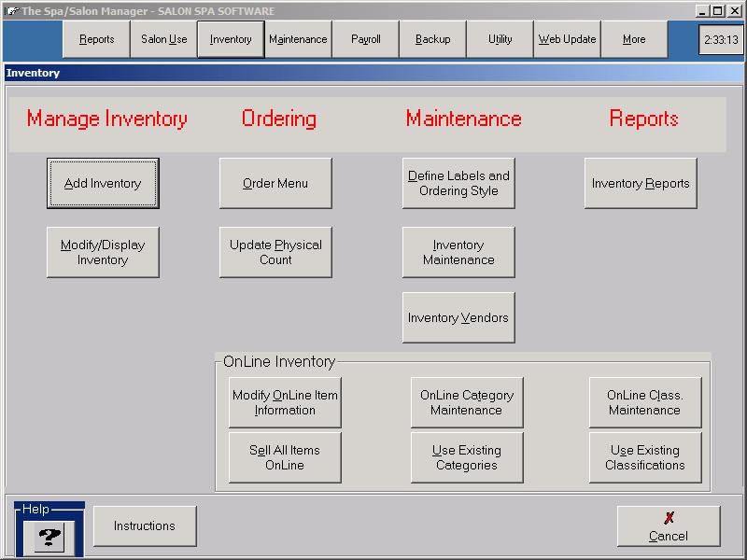The width and height of the screenshot is (747, 560).
Task: Click Cancel button with red X
Action: point(668,526)
